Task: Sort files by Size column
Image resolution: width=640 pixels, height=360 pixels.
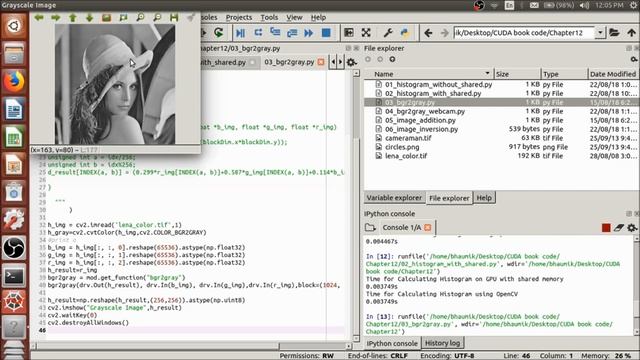Action: [517, 74]
